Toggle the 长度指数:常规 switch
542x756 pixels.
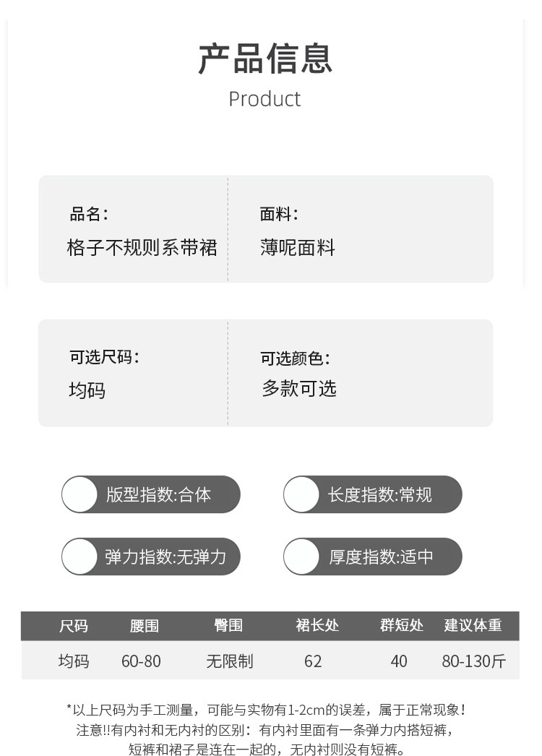(301, 495)
